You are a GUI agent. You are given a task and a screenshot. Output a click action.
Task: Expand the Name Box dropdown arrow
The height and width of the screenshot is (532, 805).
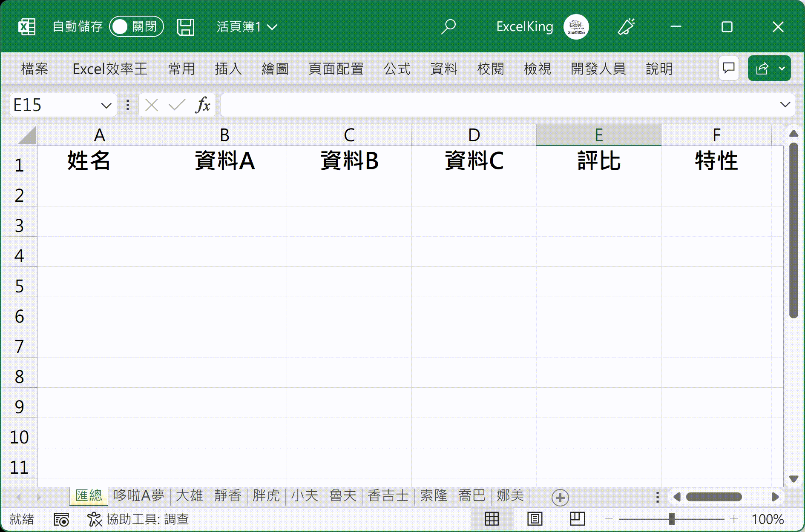[x=106, y=105]
